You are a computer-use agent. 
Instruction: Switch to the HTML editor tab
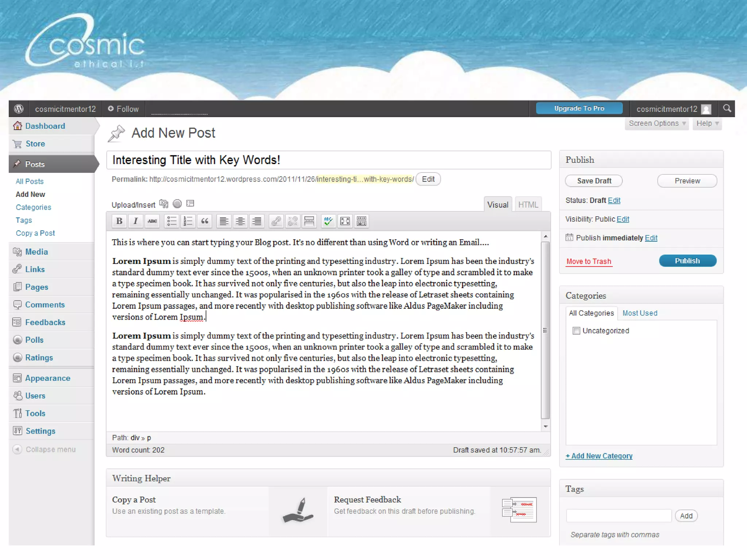528,205
